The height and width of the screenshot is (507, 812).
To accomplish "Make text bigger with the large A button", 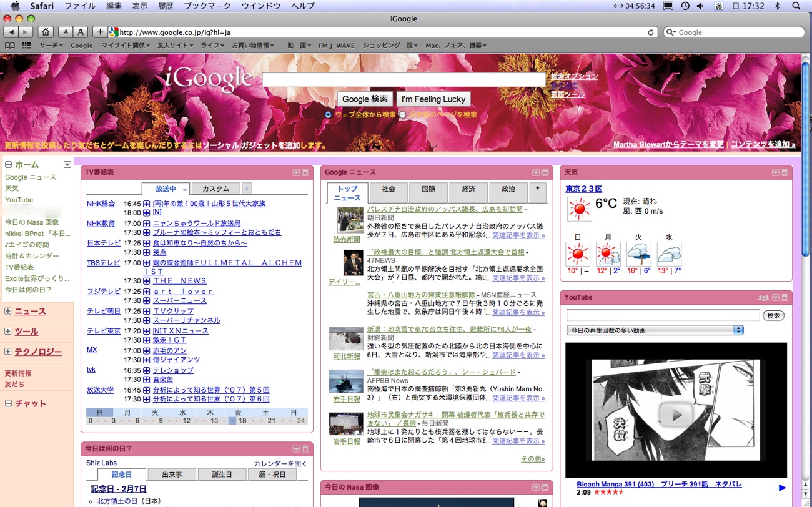I will click(81, 32).
